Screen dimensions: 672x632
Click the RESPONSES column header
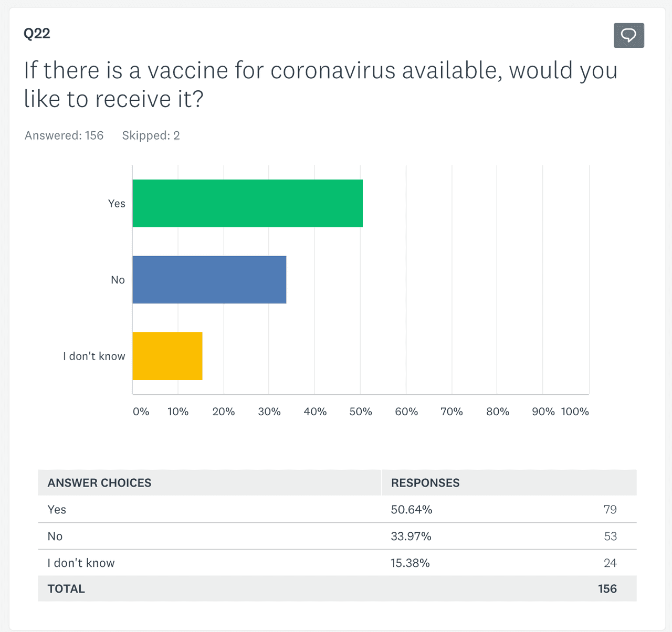click(425, 483)
